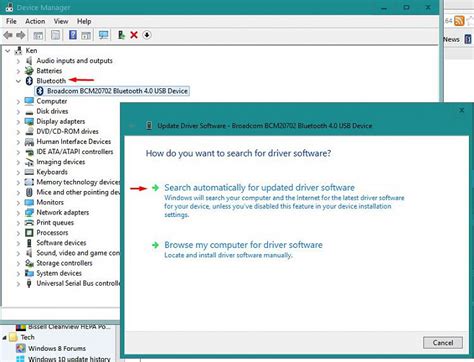
Task: Click the Ken computer root icon
Action: [x=18, y=51]
